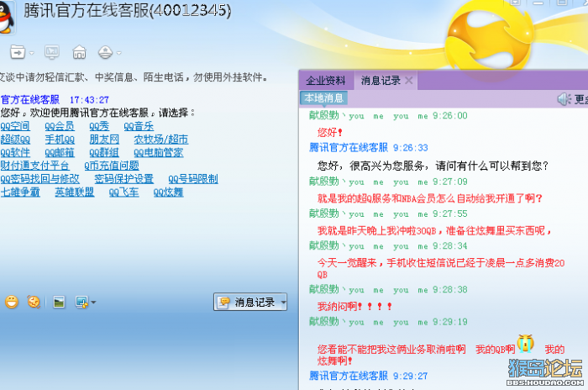Screen dimensions: 588x390
Task: Switch to the 企业资料 tab
Action: (326, 81)
